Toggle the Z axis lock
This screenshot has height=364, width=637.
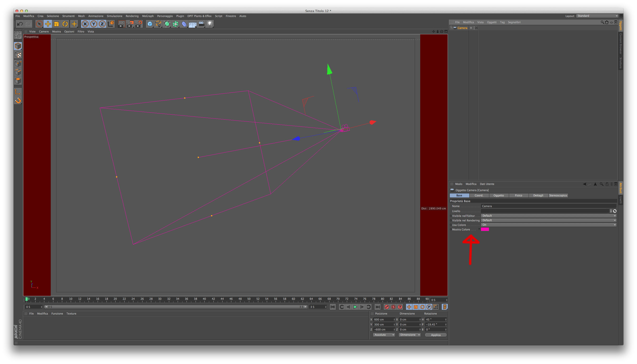[102, 24]
